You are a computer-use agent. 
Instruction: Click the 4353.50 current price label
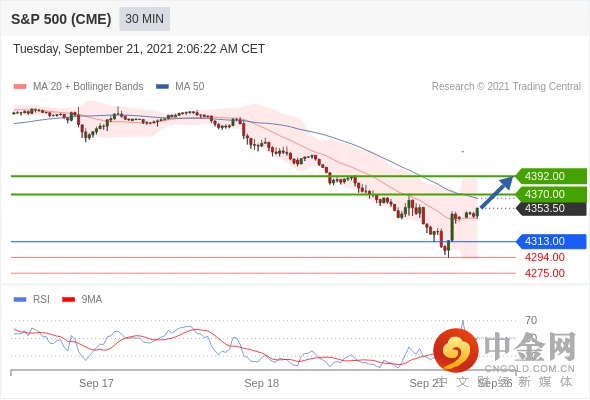(x=551, y=208)
